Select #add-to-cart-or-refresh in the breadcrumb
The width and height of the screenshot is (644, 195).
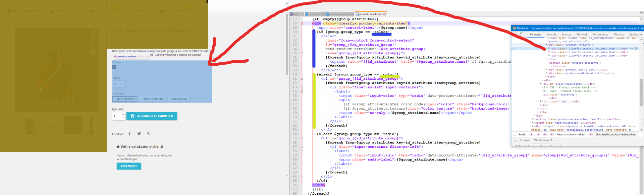coord(572,134)
